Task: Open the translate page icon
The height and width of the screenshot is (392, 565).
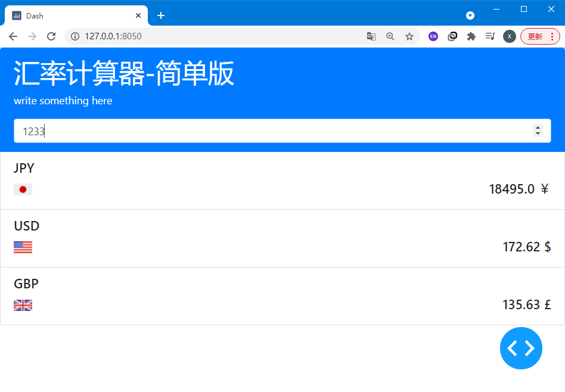Action: (x=371, y=36)
